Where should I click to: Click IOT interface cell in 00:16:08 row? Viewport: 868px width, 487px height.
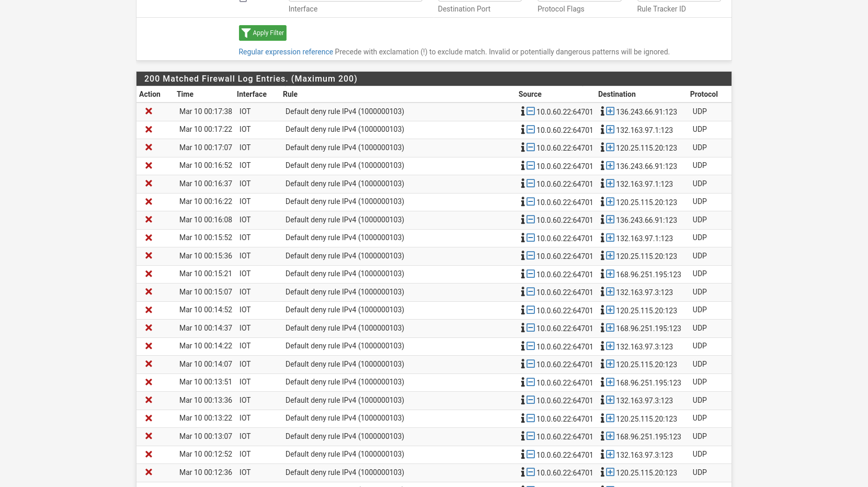[245, 220]
